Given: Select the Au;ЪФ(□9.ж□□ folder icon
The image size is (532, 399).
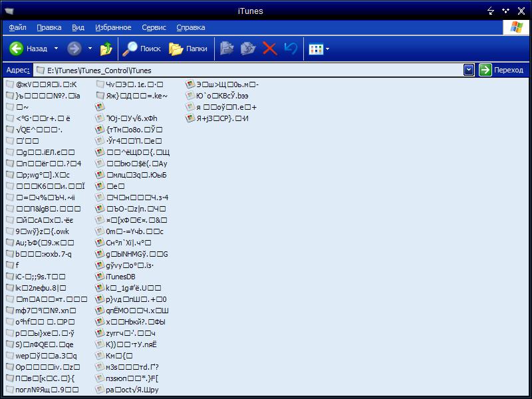Looking at the screenshot, I should [10, 243].
